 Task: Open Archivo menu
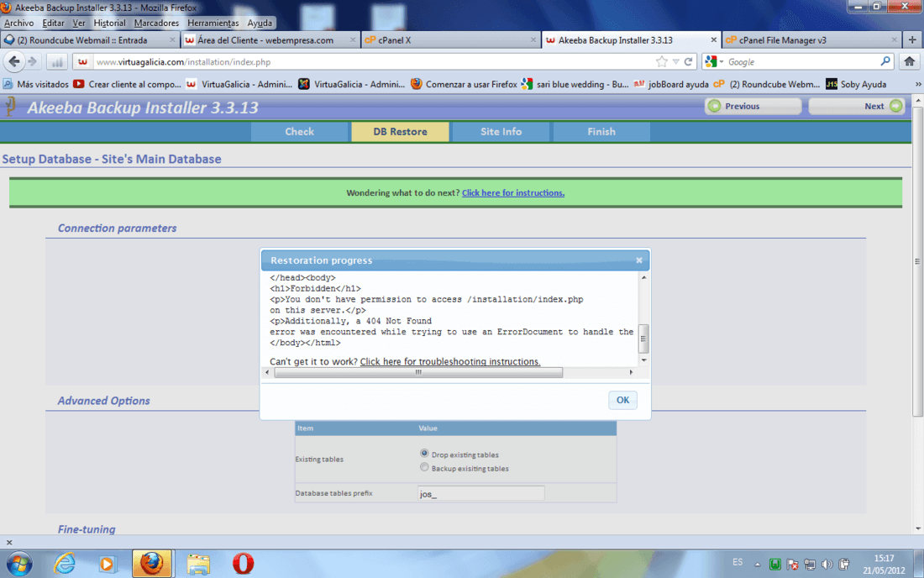(x=18, y=23)
